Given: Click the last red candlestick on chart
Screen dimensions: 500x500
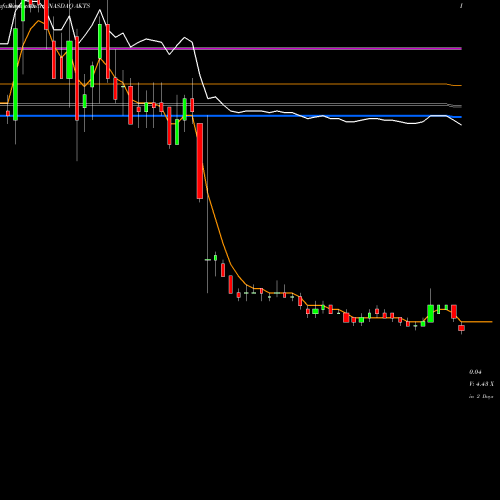Looking at the screenshot, I should coord(461,328).
